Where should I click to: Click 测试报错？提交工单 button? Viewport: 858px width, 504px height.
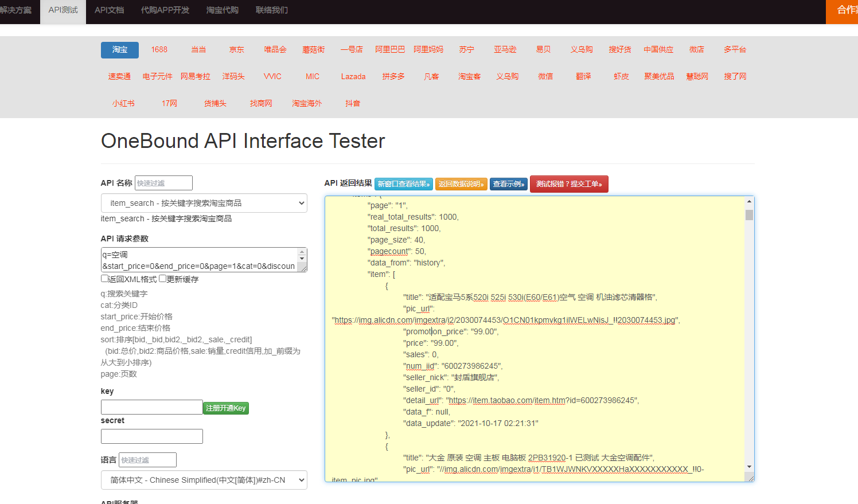[x=569, y=184]
